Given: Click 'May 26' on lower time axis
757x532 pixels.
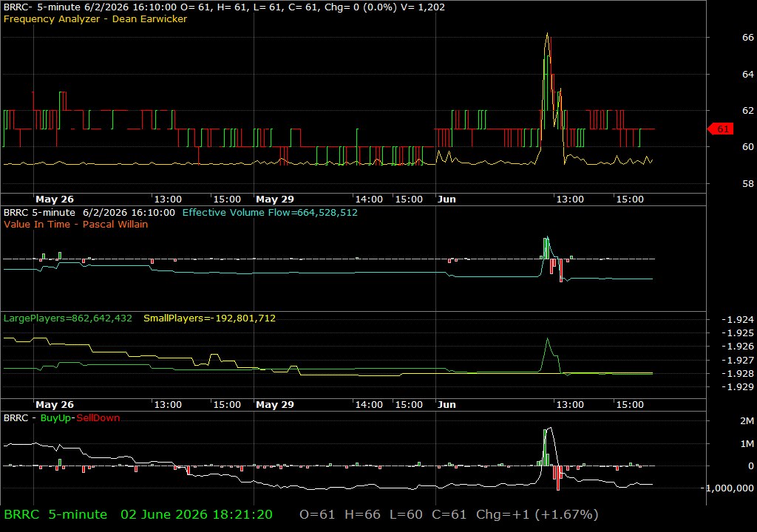Looking at the screenshot, I should point(55,405).
